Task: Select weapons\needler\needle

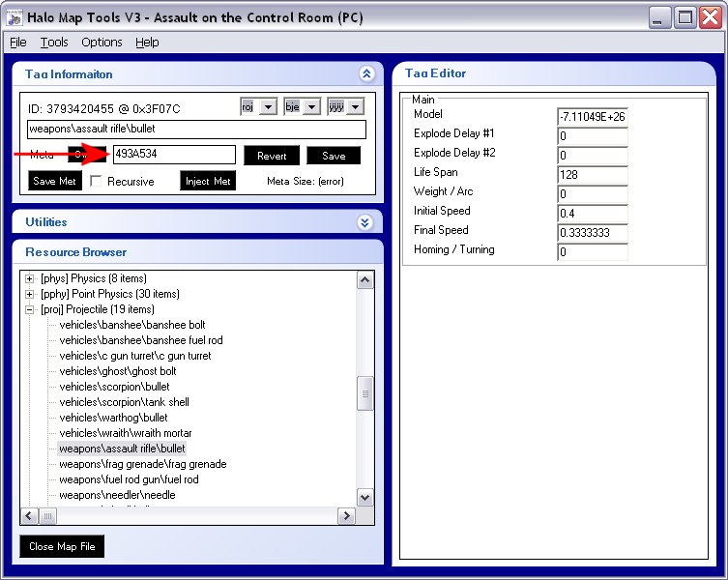Action: pos(117,495)
